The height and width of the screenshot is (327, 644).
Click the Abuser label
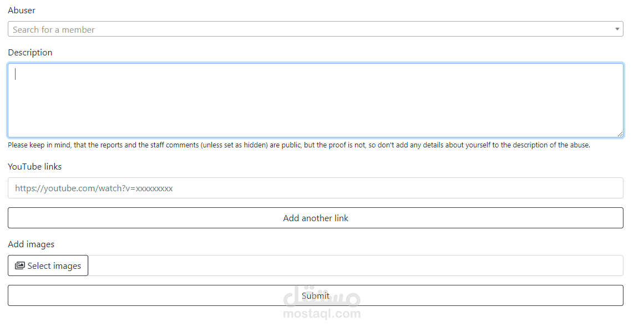point(22,11)
